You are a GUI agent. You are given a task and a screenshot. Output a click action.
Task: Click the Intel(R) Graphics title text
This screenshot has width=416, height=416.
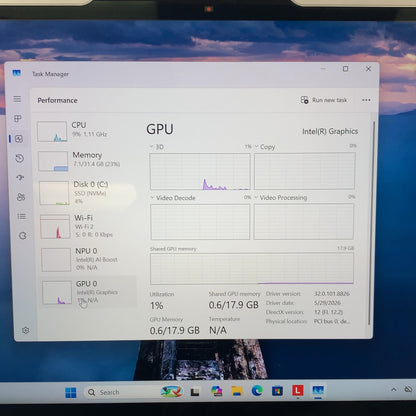pyautogui.click(x=330, y=131)
